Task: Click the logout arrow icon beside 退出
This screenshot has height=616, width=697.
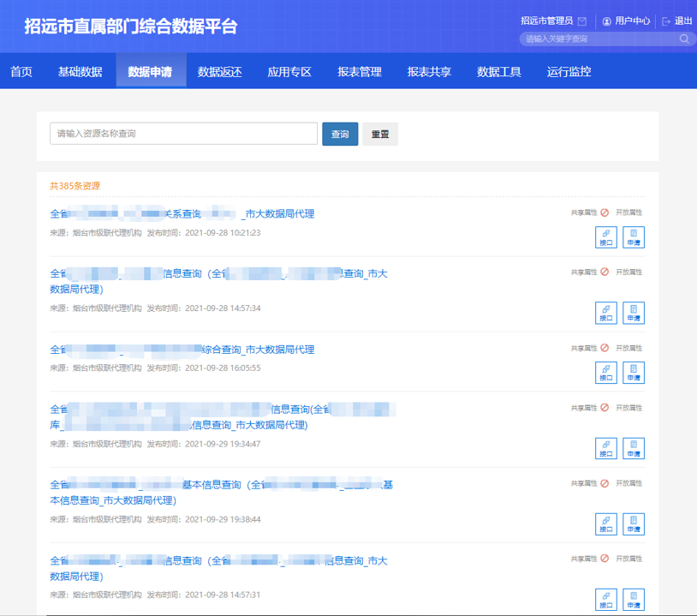Action: point(665,21)
